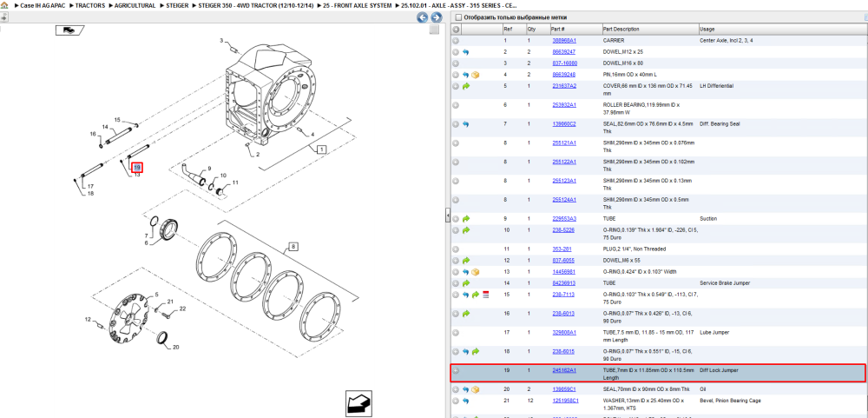Click the box icon on PIN 16mm row
Viewport: 868px width, 418px height.
coord(476,75)
